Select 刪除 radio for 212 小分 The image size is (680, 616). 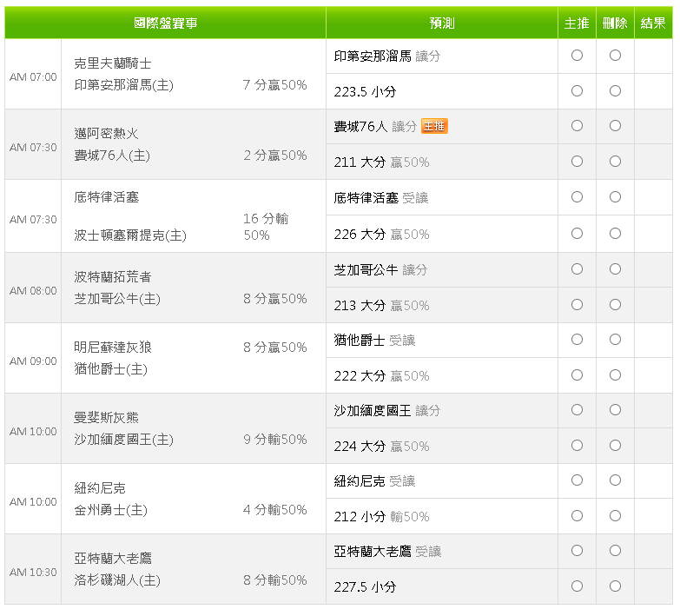click(615, 516)
